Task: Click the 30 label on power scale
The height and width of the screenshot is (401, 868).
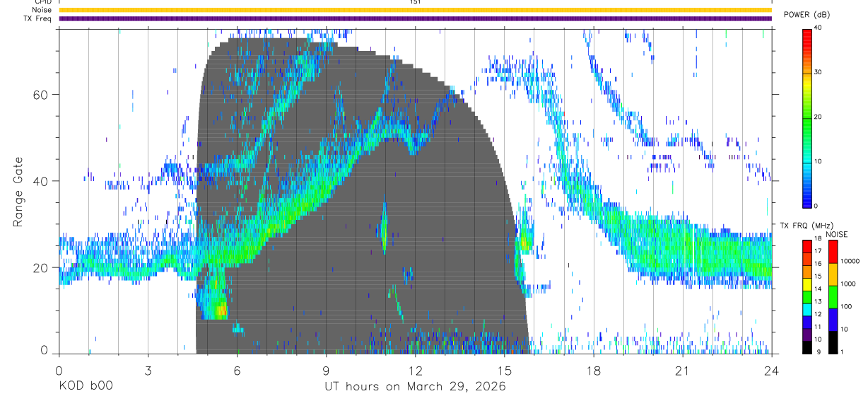Action: click(818, 72)
